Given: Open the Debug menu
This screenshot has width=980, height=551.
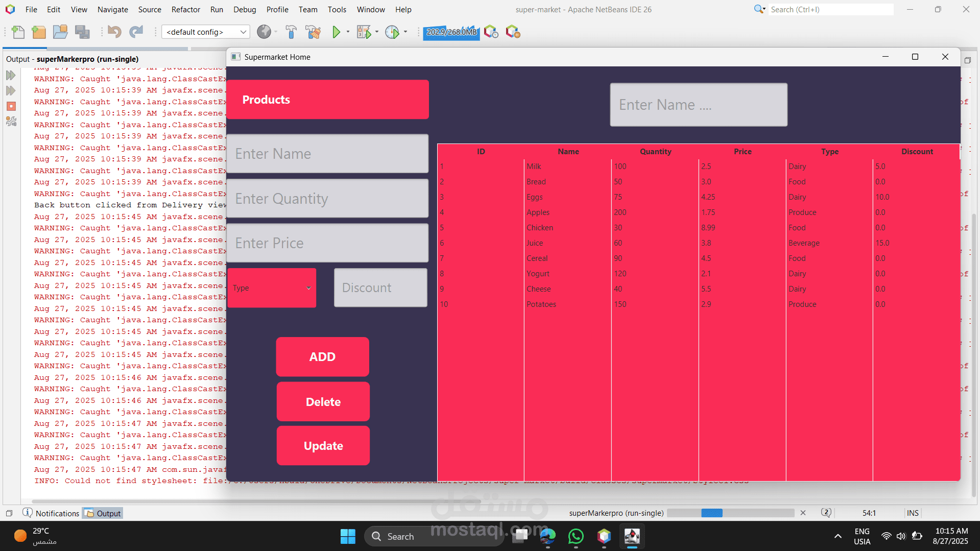Looking at the screenshot, I should 245,9.
